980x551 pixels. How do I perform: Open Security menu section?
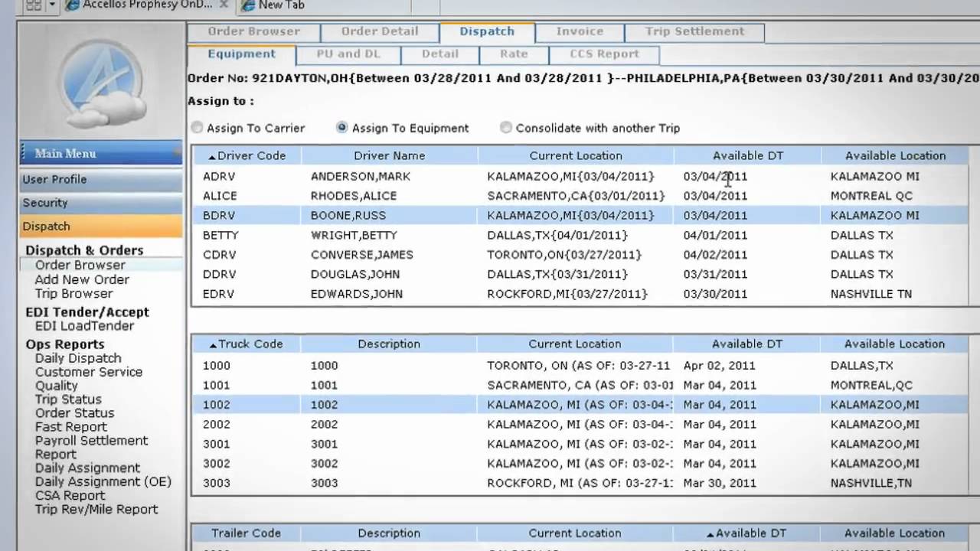(x=101, y=203)
